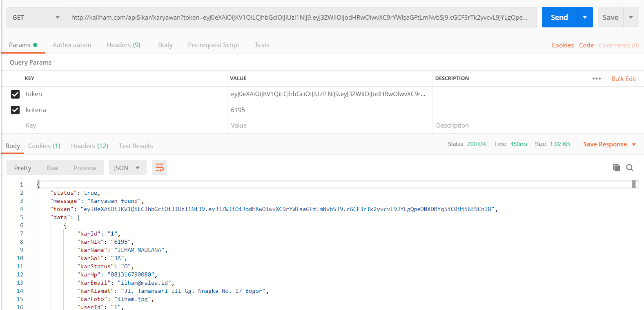Click the empty Key placeholder field
This screenshot has height=310, width=644.
[x=125, y=126]
